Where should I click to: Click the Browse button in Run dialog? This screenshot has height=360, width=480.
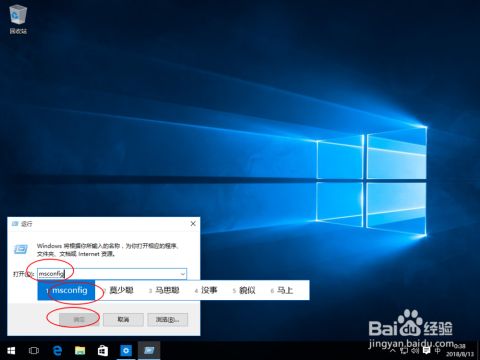click(x=168, y=320)
